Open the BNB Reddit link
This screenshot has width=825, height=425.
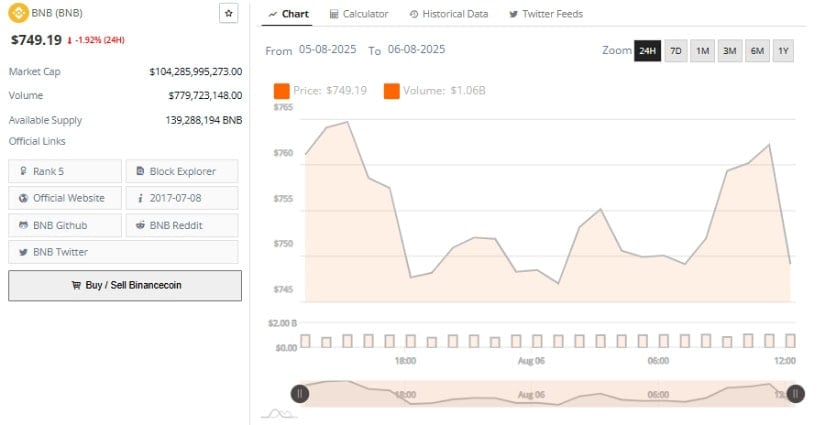tap(182, 225)
